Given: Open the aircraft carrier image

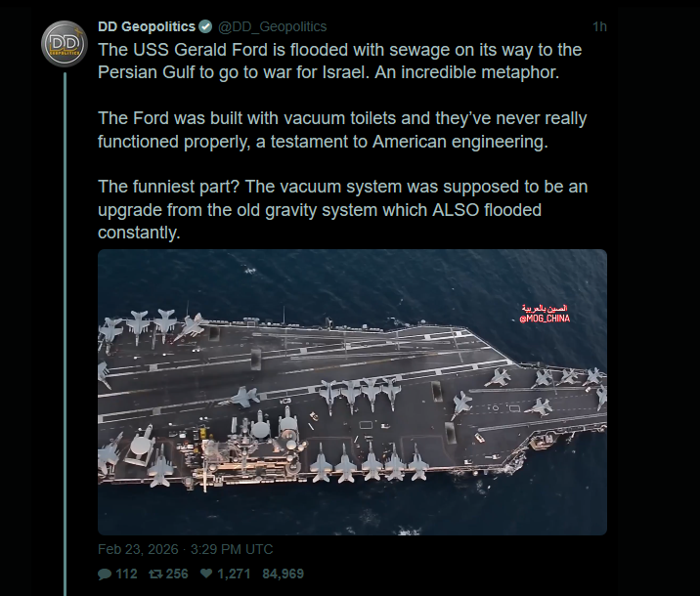Looking at the screenshot, I should tap(352, 410).
